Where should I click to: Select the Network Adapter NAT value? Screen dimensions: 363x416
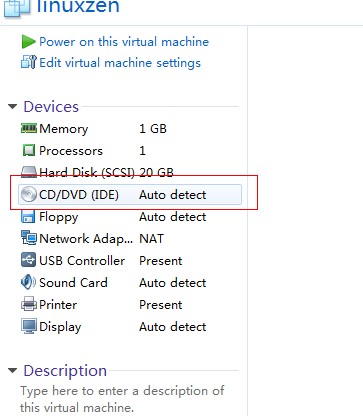151,239
